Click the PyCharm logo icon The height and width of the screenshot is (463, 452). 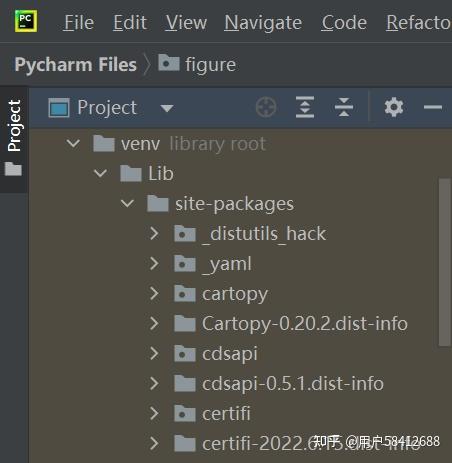tap(26, 21)
